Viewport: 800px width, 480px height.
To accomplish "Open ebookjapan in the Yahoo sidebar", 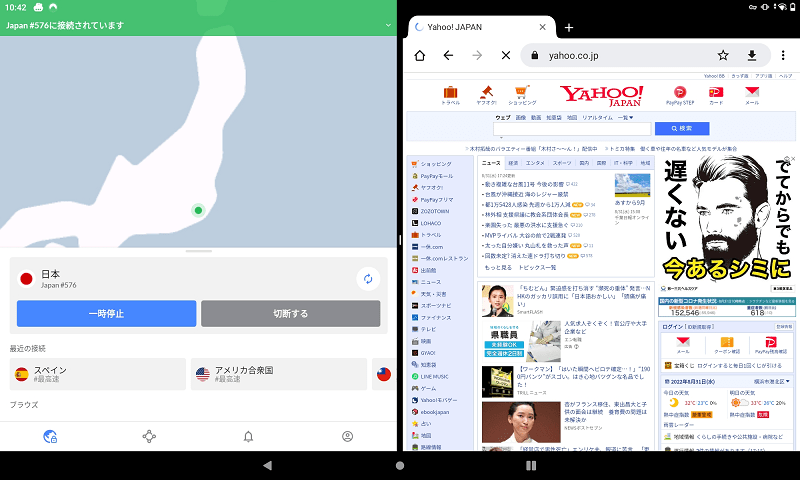I will [434, 412].
